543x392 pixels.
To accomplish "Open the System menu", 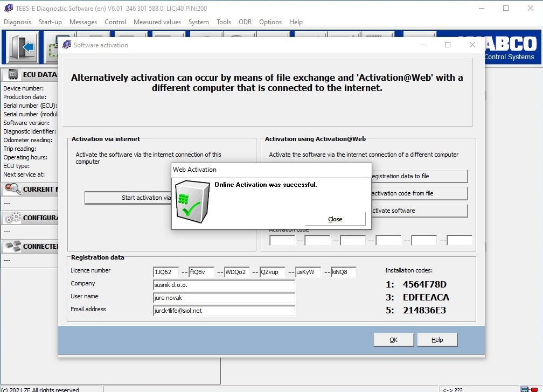I will [198, 22].
